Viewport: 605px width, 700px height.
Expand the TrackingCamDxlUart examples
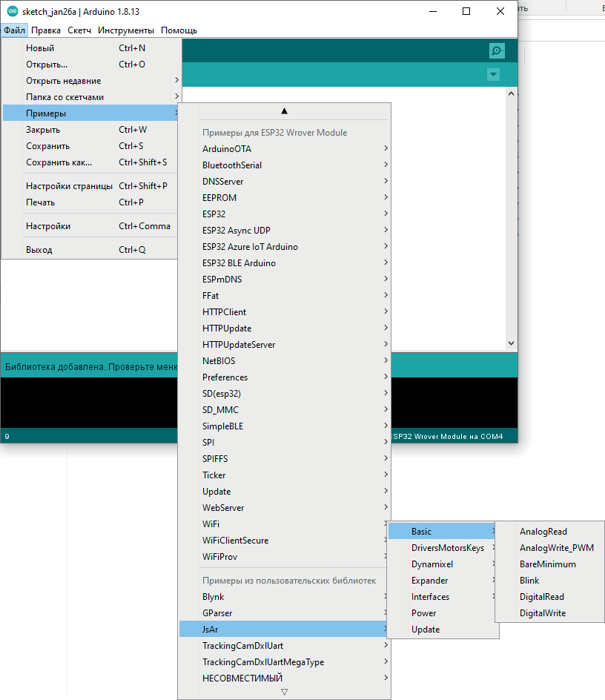pos(242,646)
